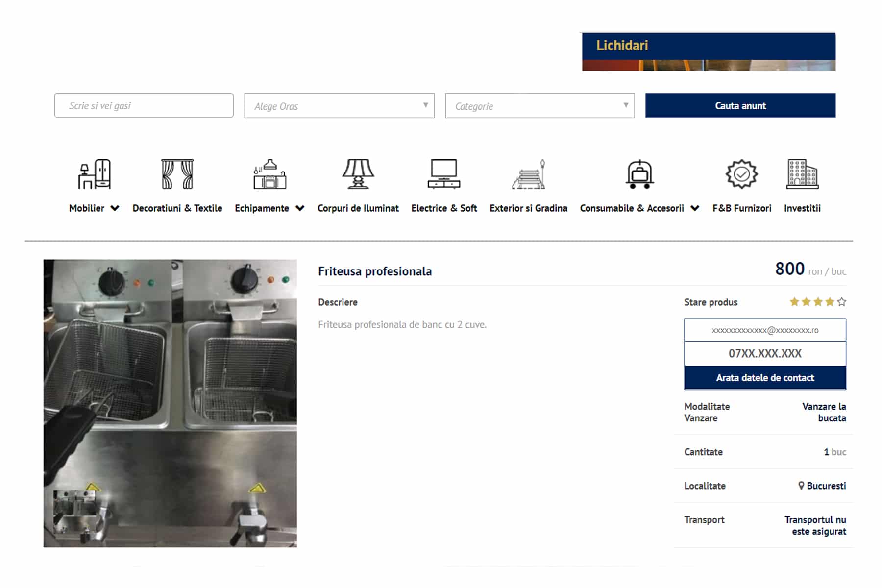Click the Echipamente kitchen equipment icon
882x588 pixels.
click(269, 174)
